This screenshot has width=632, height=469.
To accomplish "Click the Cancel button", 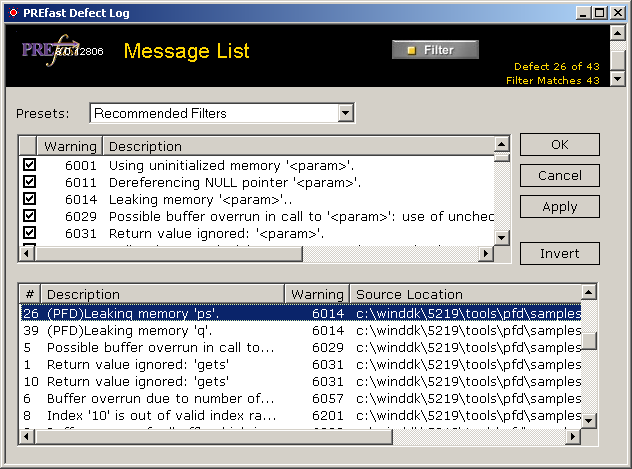I will point(559,175).
